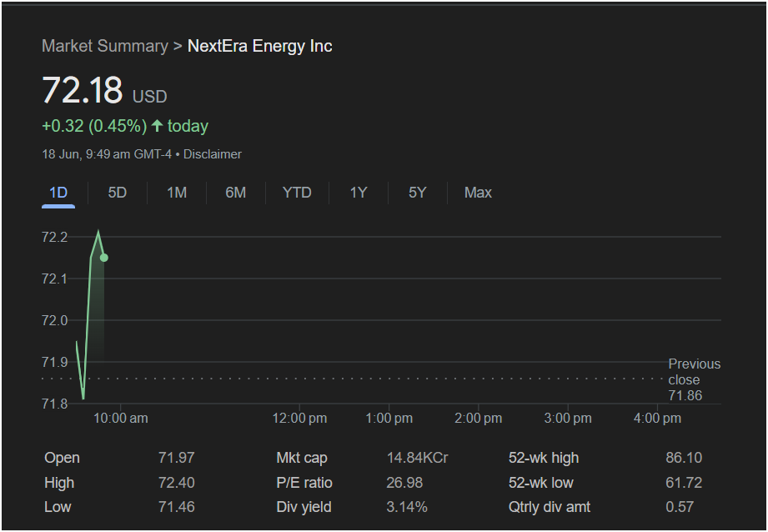This screenshot has width=768, height=532.
Task: Click the chart peak near 72.2
Action: pos(98,231)
